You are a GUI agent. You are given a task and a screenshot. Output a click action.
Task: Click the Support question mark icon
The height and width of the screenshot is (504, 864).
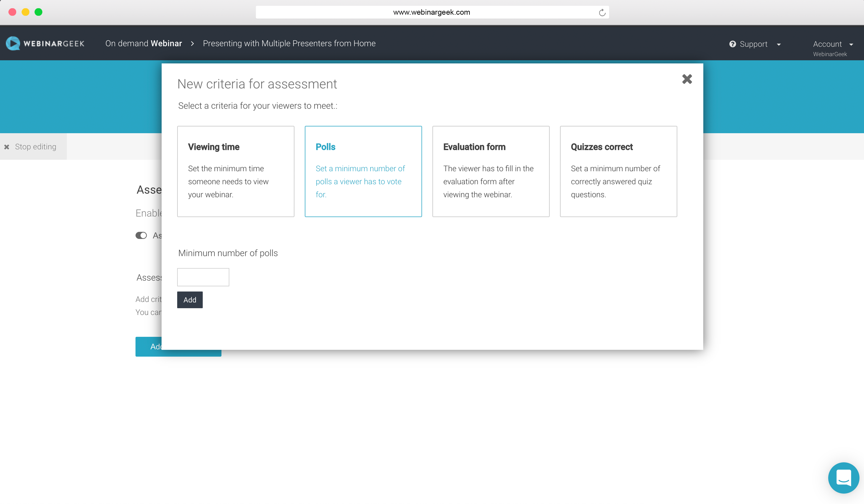coord(732,44)
